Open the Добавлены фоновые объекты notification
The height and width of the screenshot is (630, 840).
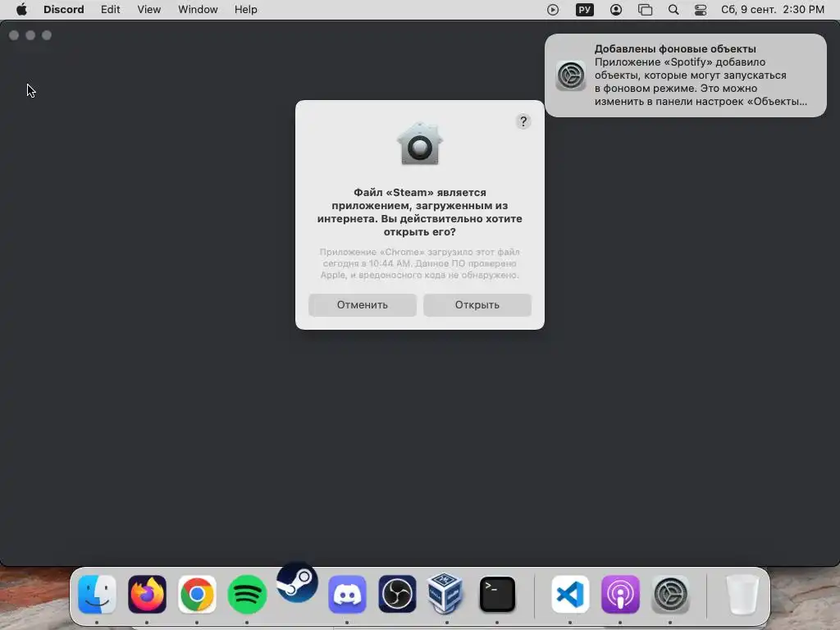(x=686, y=75)
